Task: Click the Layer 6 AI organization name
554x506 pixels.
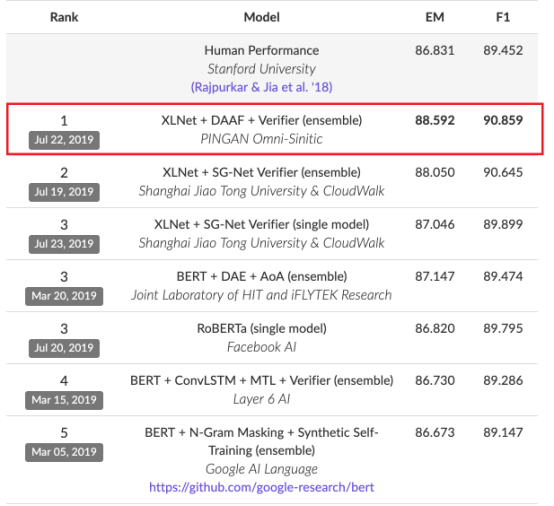Action: pos(261,399)
